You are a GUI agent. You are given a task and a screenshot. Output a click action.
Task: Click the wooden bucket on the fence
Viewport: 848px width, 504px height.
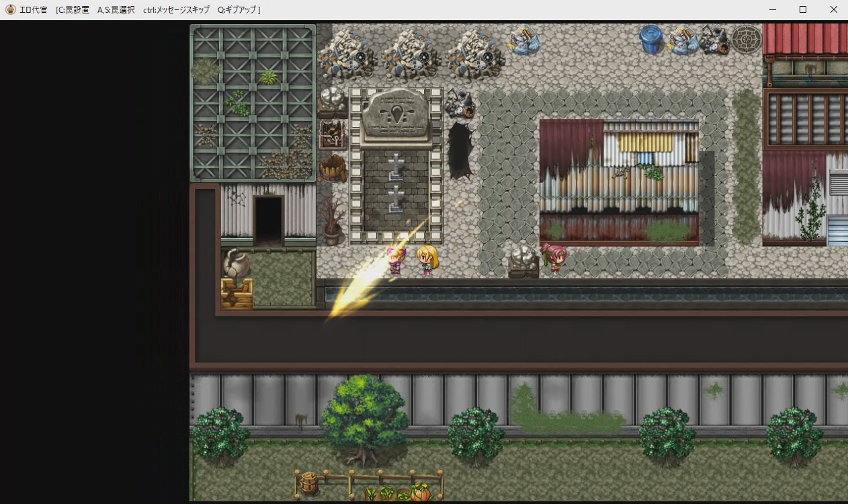(x=309, y=482)
